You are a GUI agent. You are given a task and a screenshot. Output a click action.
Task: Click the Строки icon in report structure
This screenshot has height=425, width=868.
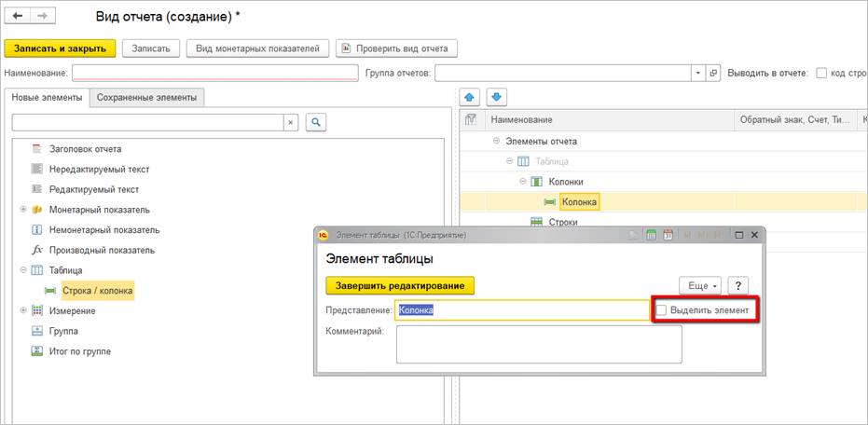pos(536,222)
